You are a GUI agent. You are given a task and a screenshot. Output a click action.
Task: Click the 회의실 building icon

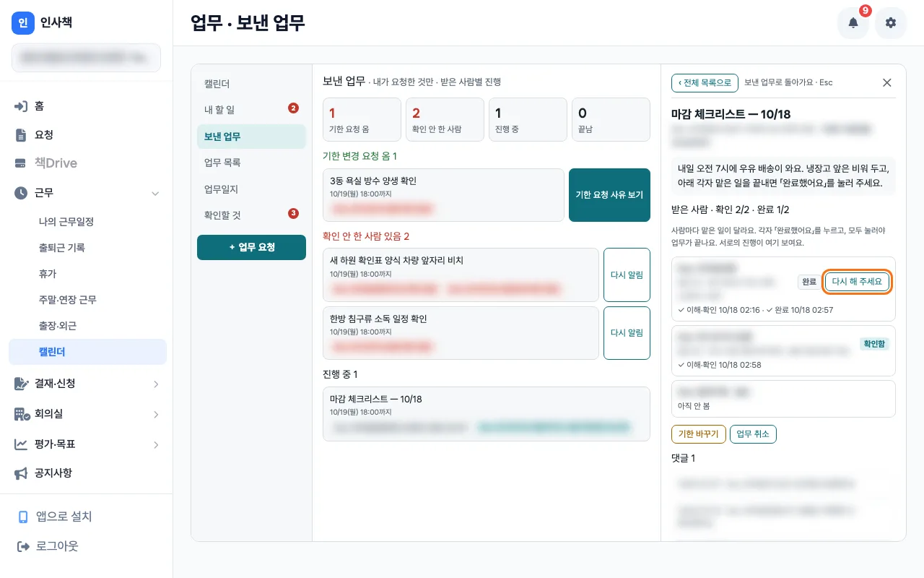point(21,414)
